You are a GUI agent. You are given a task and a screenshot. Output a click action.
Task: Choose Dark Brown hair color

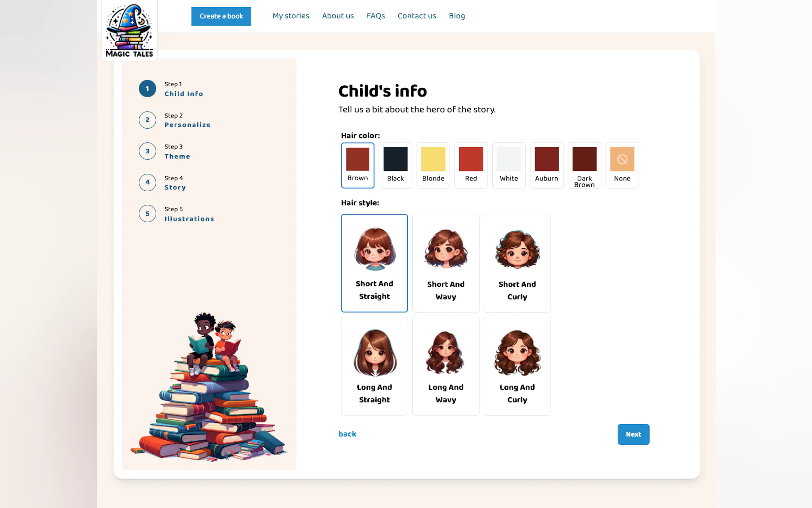[x=584, y=165]
